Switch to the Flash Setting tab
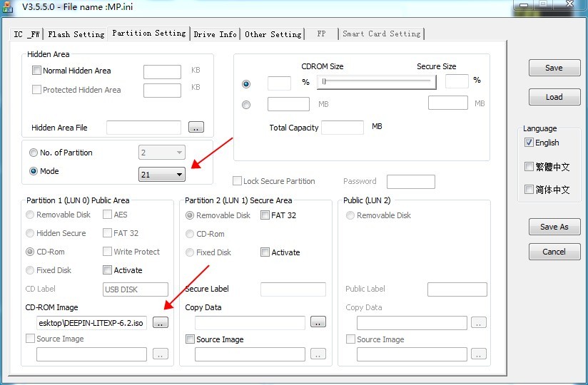 click(76, 34)
